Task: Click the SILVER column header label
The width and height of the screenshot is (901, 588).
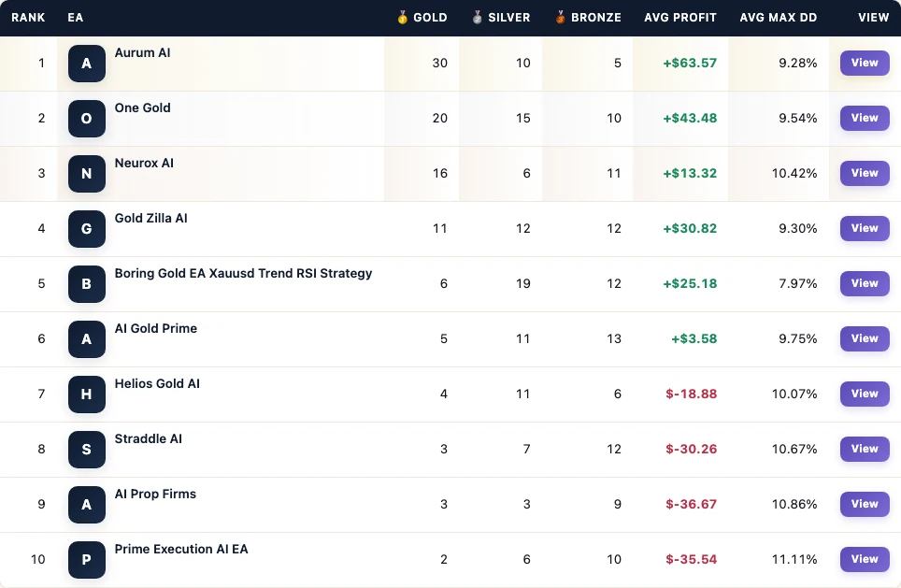Action: tap(509, 18)
